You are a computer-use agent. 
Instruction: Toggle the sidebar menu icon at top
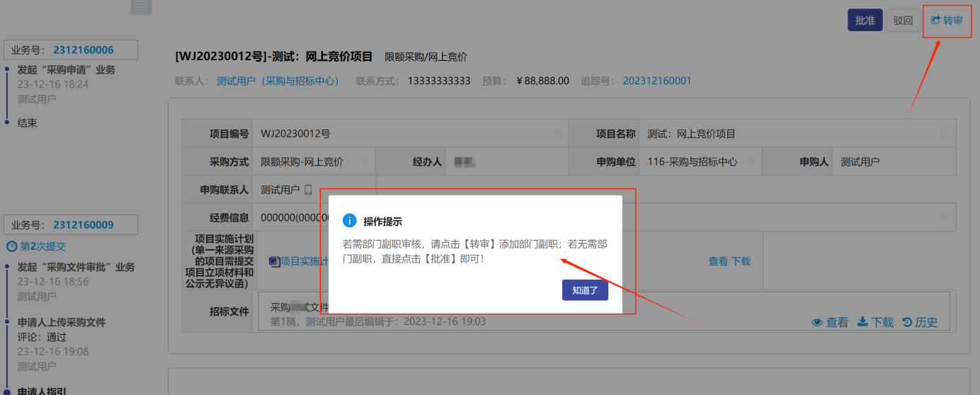point(141,6)
